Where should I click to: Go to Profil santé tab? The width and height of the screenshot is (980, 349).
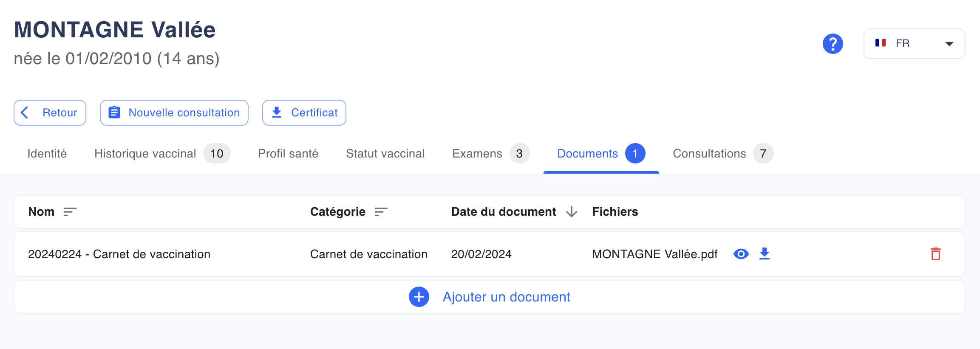(288, 154)
